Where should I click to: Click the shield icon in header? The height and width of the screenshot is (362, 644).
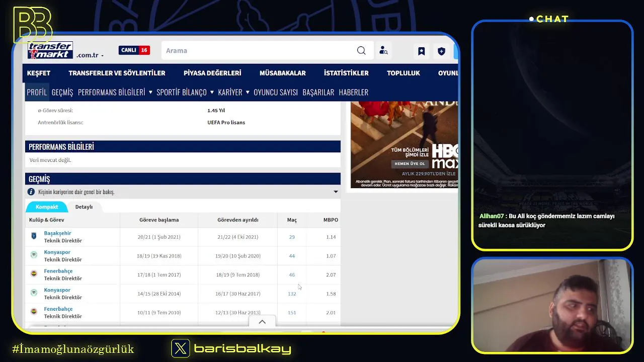point(441,51)
